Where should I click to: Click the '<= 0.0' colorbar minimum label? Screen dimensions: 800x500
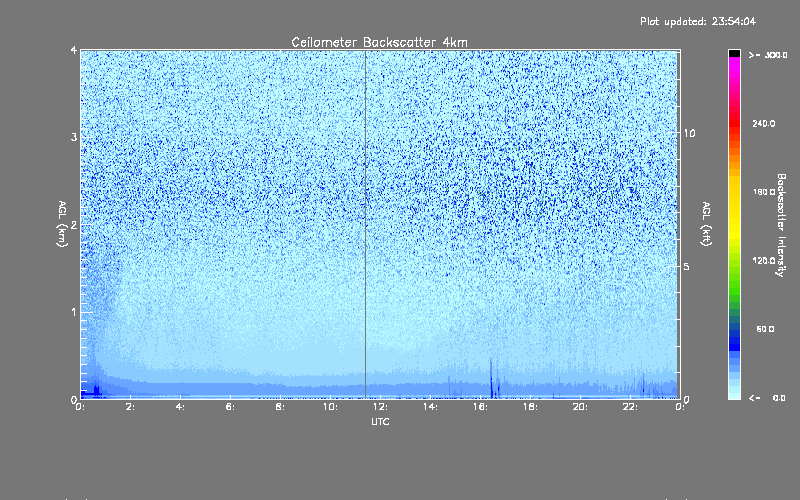[x=767, y=398]
